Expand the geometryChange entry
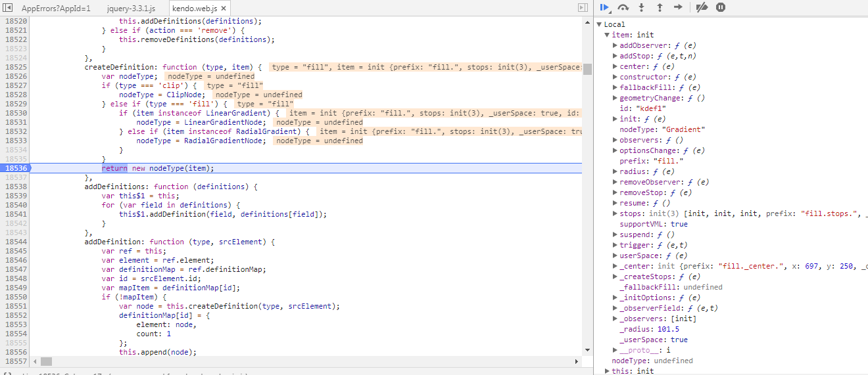This screenshot has height=375, width=868. (x=615, y=98)
